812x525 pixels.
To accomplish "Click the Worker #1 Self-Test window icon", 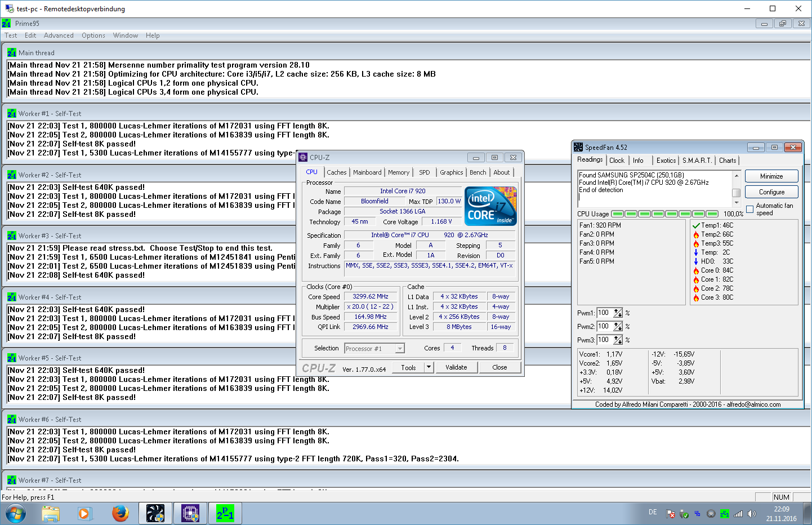I will click(x=12, y=113).
